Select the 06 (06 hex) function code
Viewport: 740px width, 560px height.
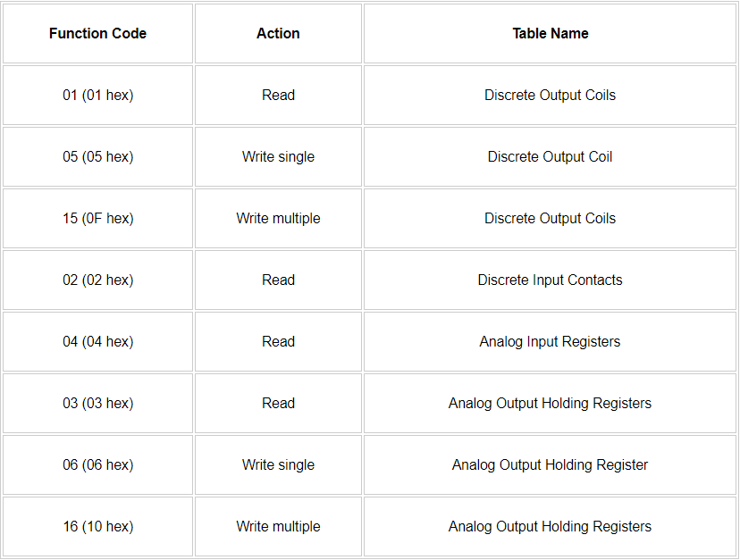pyautogui.click(x=97, y=464)
